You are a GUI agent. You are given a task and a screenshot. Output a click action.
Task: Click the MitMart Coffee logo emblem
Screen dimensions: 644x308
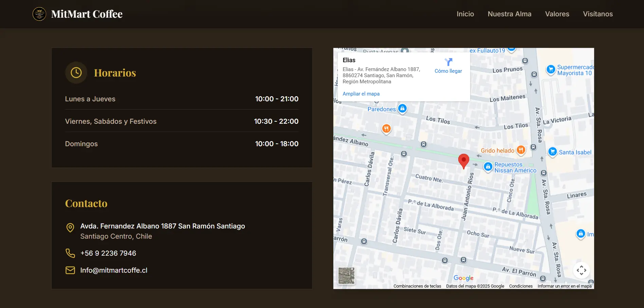point(39,14)
